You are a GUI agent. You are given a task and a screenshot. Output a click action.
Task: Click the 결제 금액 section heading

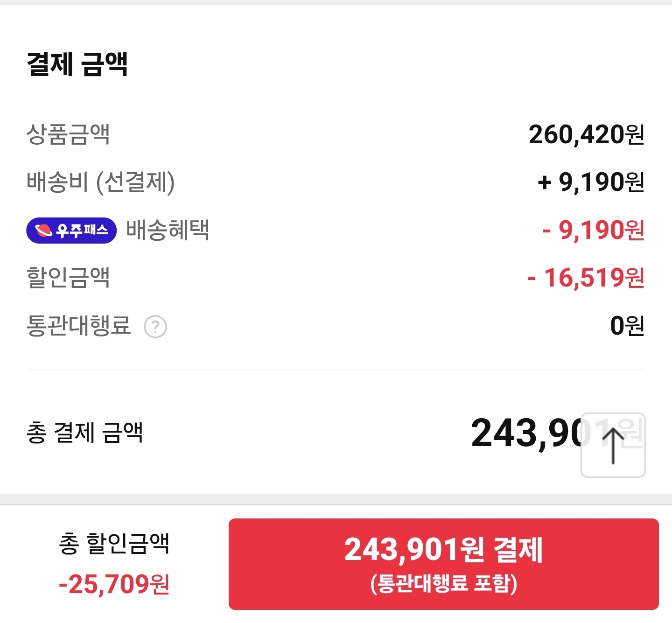[x=77, y=64]
